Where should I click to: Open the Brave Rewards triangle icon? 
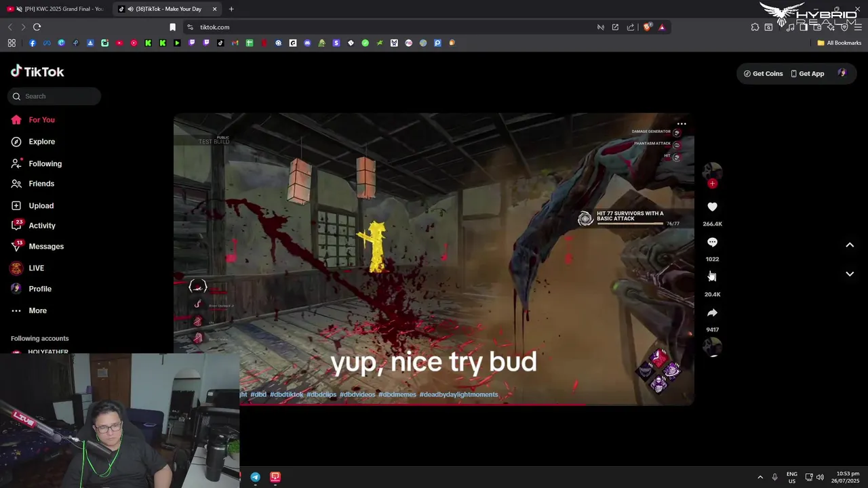(x=662, y=27)
